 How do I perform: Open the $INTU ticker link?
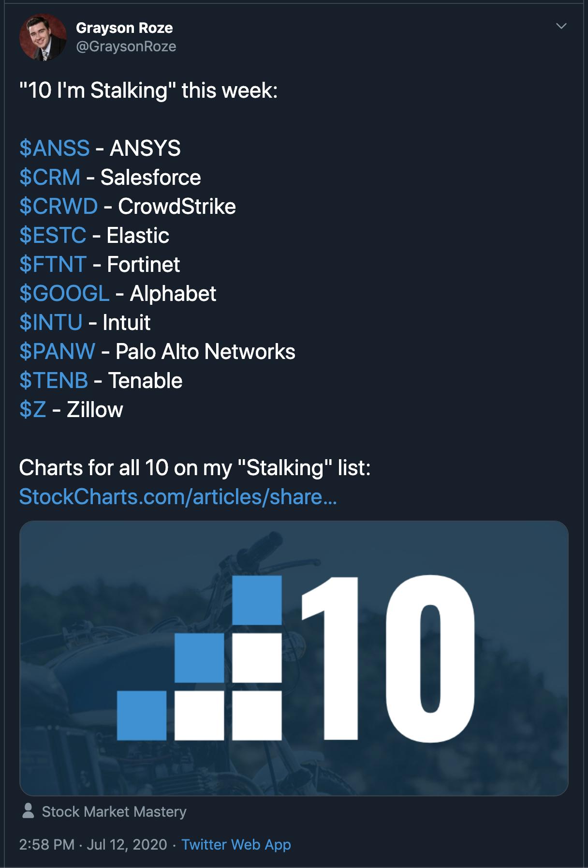(51, 322)
